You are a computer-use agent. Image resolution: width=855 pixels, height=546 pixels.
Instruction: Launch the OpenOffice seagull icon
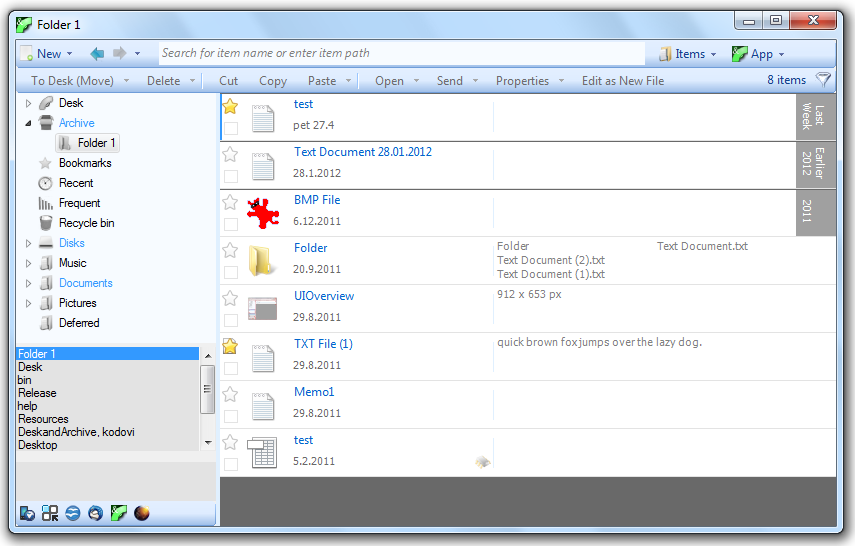[x=73, y=513]
